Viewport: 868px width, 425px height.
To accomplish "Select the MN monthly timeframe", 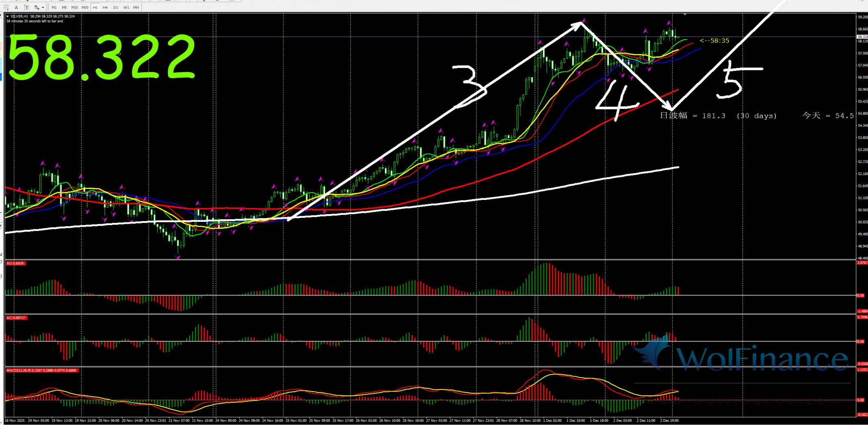I will (x=136, y=7).
